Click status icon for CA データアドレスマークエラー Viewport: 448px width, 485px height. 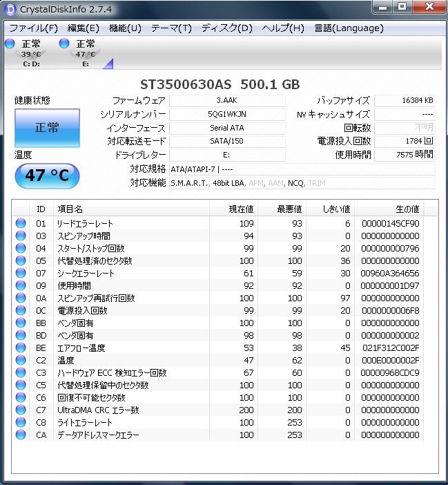[x=21, y=435]
